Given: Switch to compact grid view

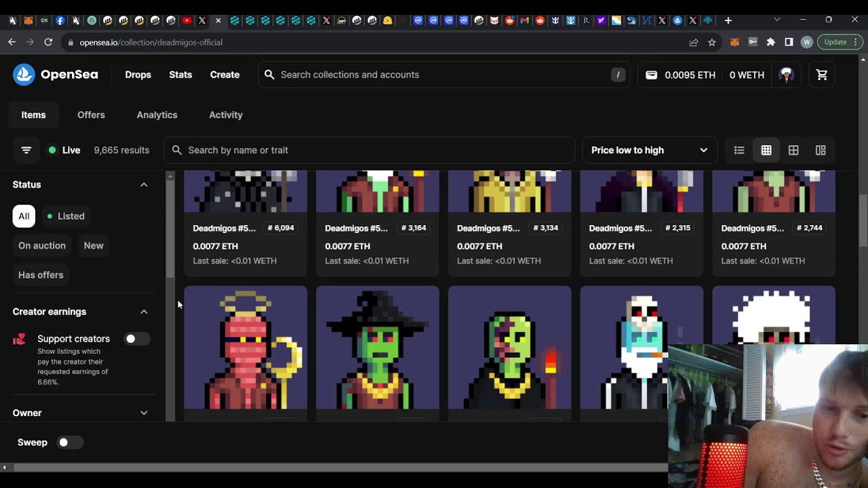Looking at the screenshot, I should pos(766,150).
